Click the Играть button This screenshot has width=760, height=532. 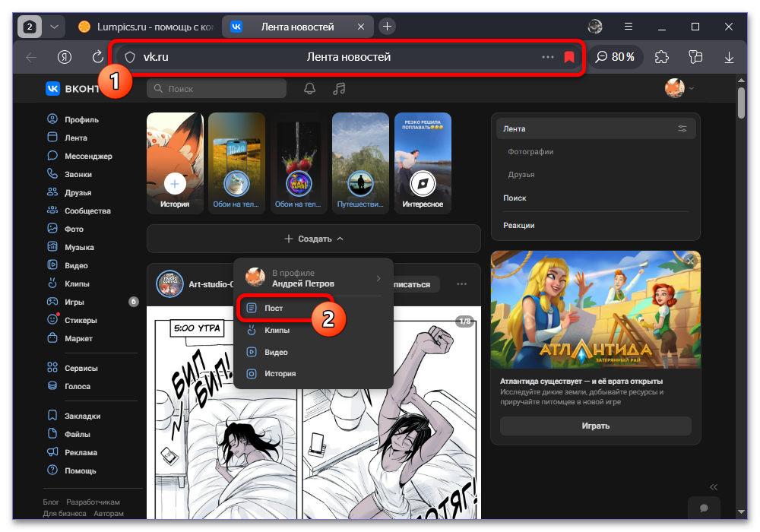596,426
